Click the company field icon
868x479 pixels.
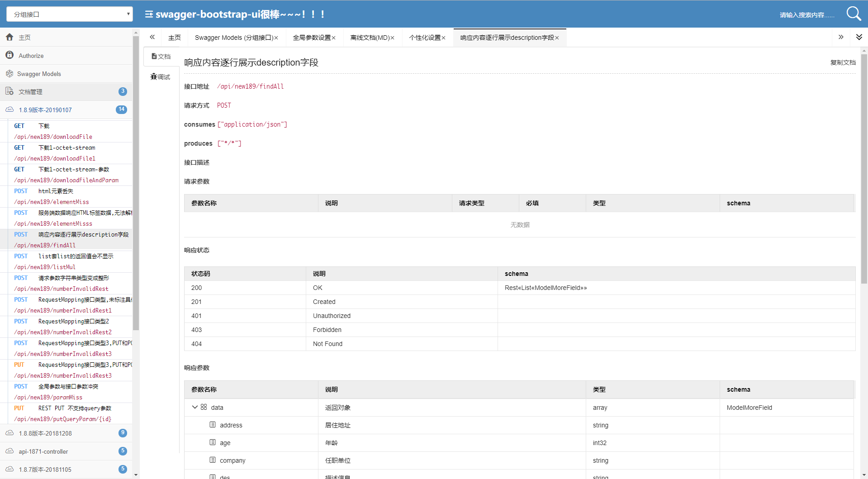click(x=213, y=460)
